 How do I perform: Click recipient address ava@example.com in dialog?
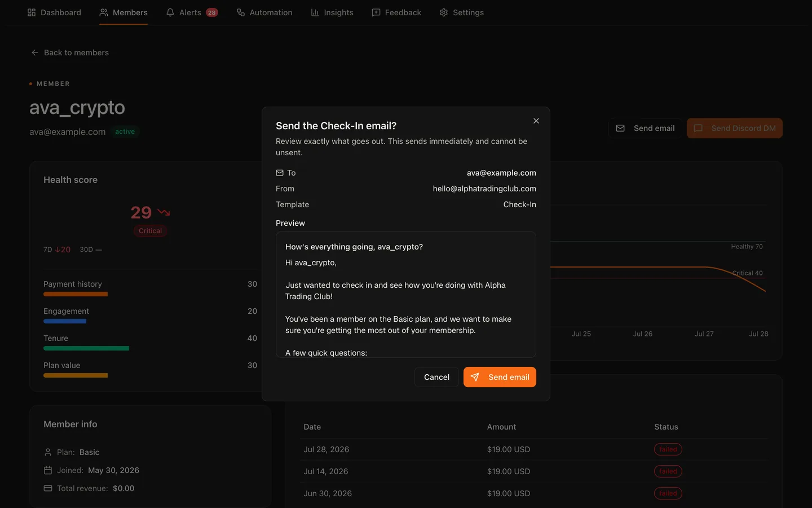click(x=501, y=173)
